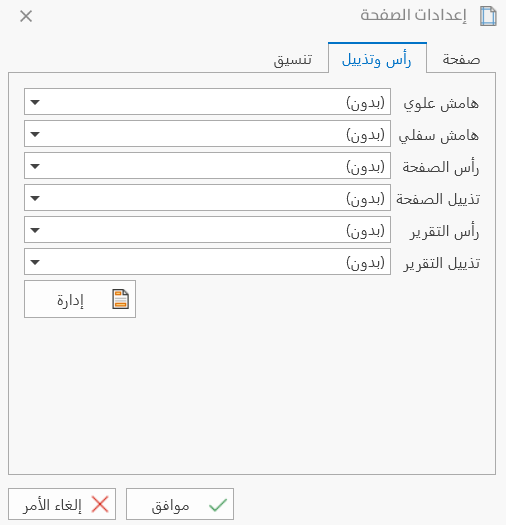Confirm with the موافق button

(x=180, y=504)
